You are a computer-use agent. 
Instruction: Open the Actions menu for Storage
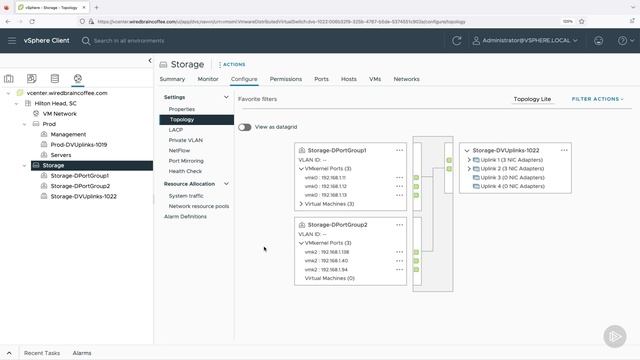[232, 64]
